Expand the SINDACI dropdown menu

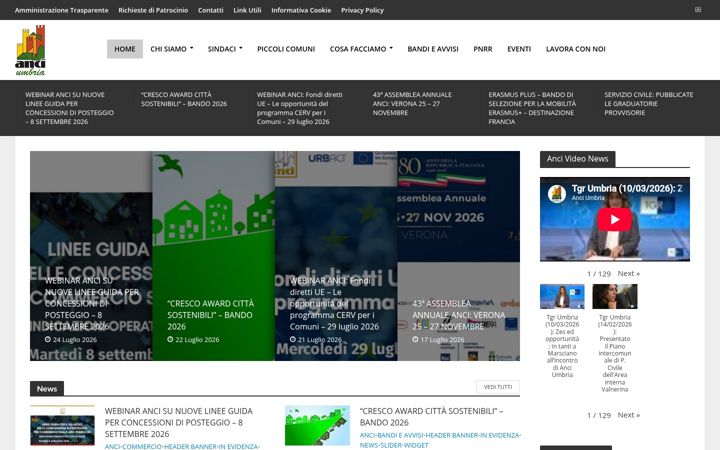coord(225,49)
